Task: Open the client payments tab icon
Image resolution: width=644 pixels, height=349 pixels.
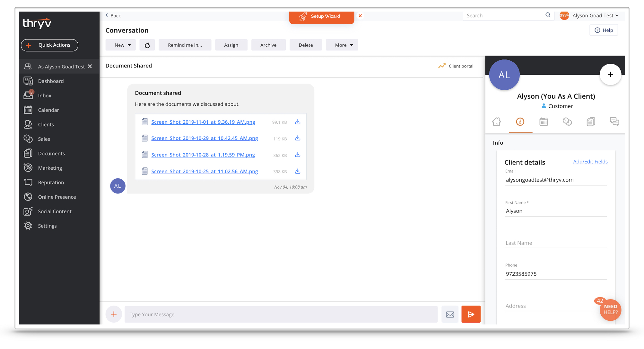Action: [567, 122]
